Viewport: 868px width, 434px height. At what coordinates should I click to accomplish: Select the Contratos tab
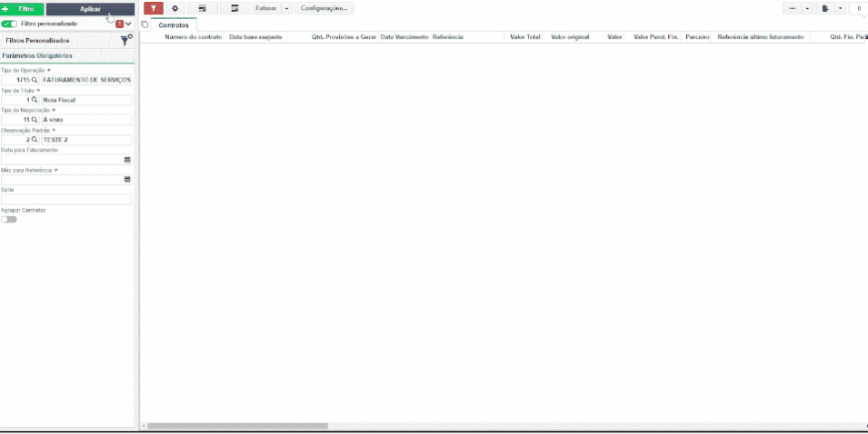point(174,25)
